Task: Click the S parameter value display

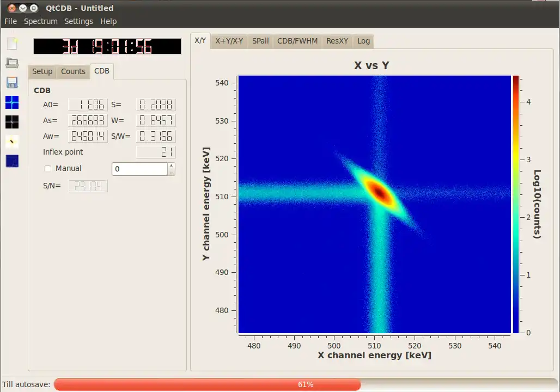Action: click(156, 105)
